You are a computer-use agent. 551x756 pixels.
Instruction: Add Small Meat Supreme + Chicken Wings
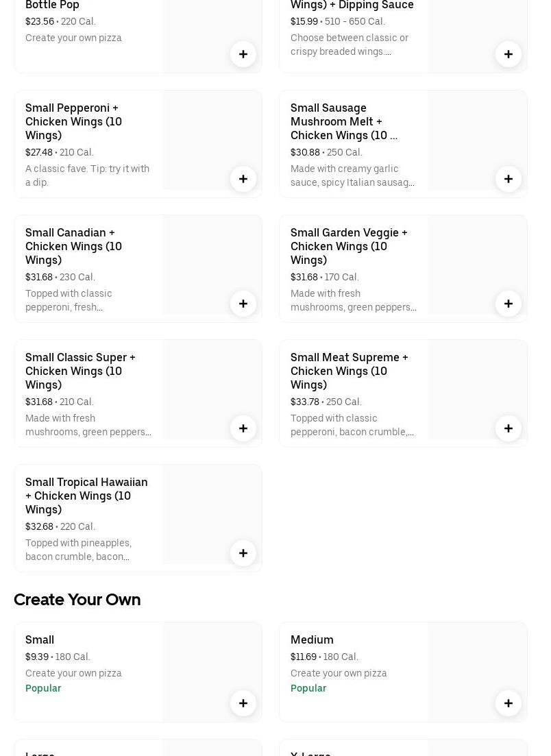(509, 428)
